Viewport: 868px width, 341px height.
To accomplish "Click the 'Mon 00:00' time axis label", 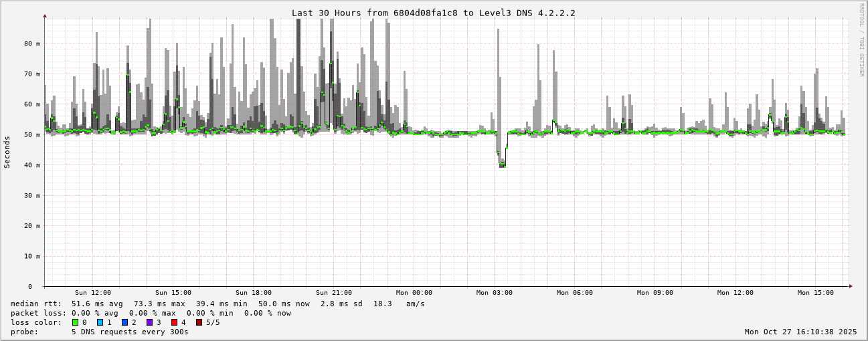I will (x=414, y=293).
